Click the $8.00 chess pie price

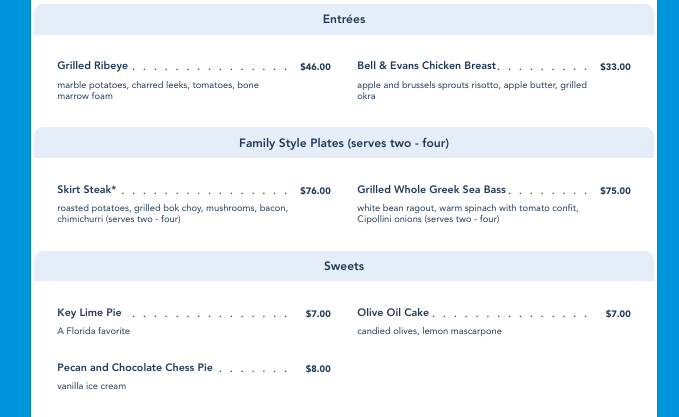[x=318, y=369]
